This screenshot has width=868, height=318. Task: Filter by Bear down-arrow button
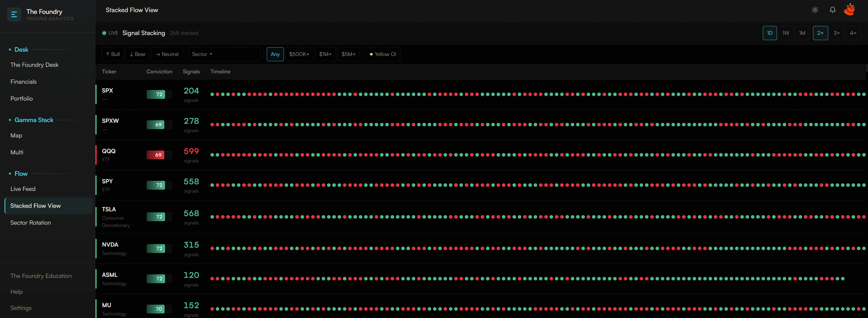pyautogui.click(x=138, y=54)
